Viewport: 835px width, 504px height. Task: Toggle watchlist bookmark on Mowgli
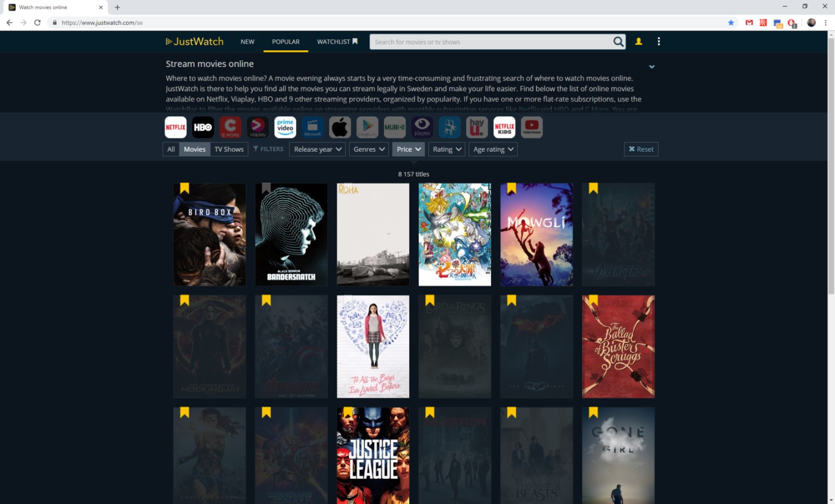[512, 188]
